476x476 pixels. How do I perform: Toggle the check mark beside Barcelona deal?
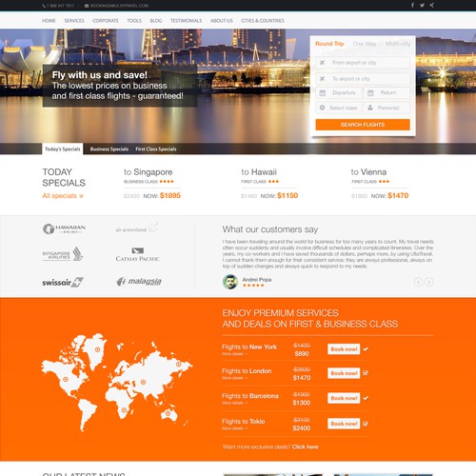tap(366, 398)
